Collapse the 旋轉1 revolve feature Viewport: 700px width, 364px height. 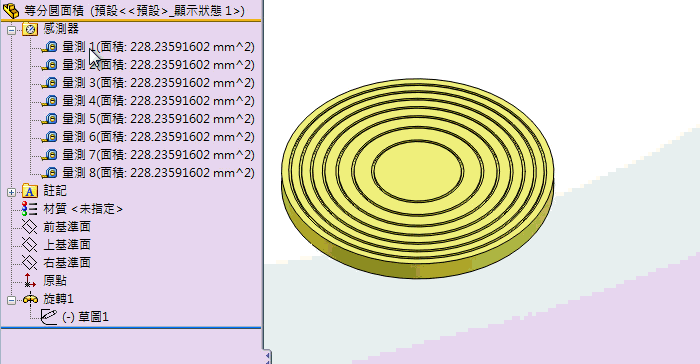(12, 300)
